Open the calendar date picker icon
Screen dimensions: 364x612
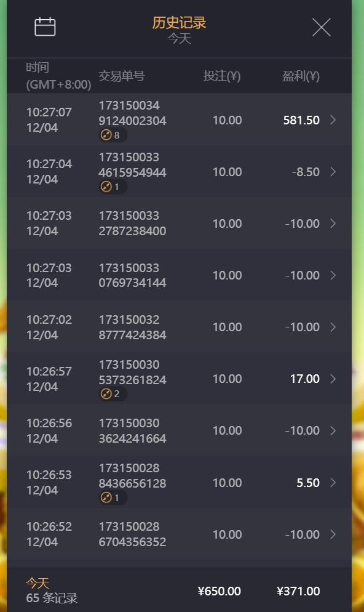pyautogui.click(x=45, y=27)
